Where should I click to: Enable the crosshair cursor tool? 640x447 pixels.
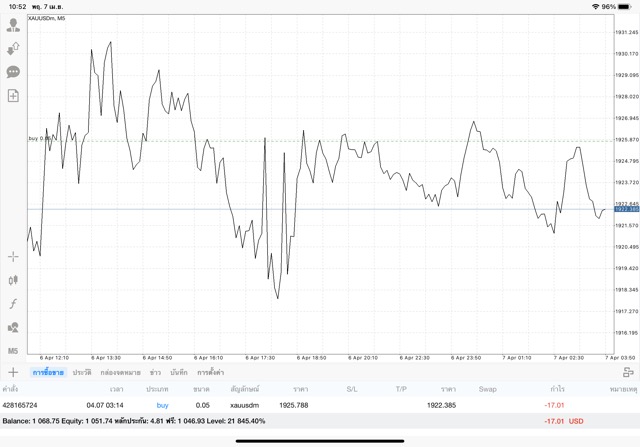13,257
